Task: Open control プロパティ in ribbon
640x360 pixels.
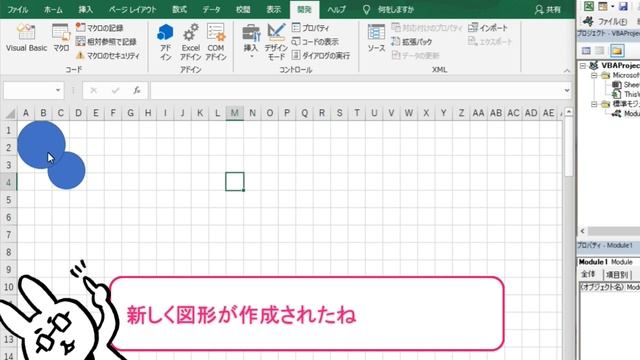Action: [311, 28]
